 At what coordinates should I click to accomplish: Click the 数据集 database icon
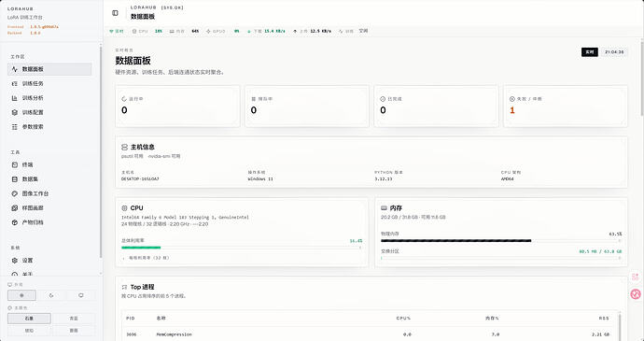(x=15, y=179)
